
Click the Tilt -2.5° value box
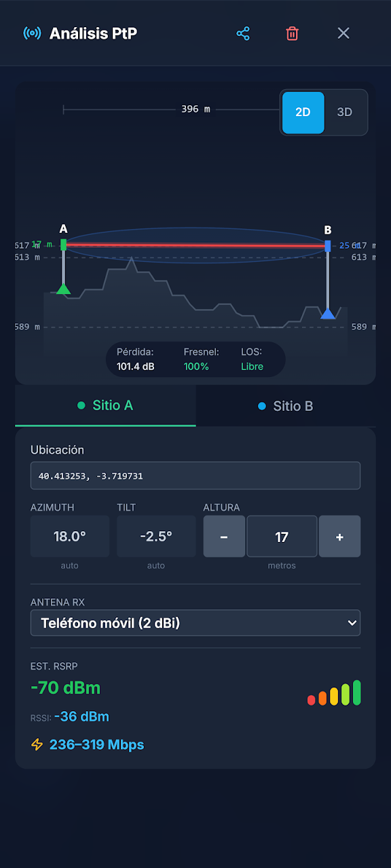[156, 536]
